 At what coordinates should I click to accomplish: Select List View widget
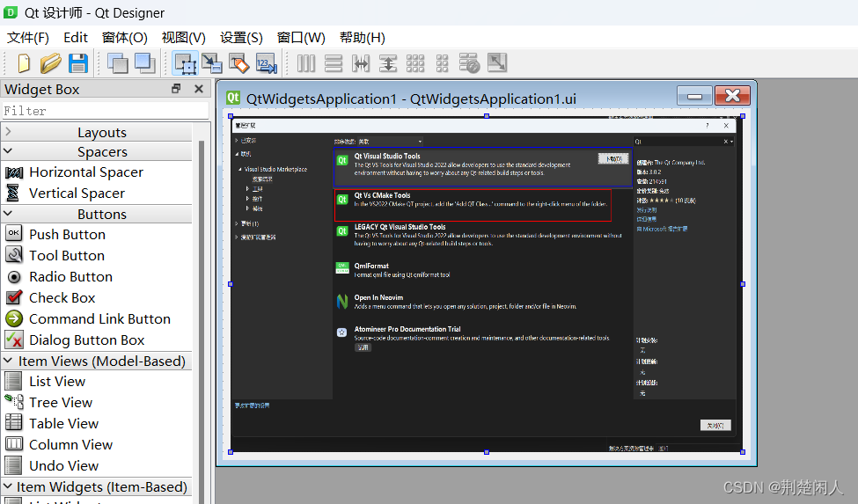click(x=57, y=382)
